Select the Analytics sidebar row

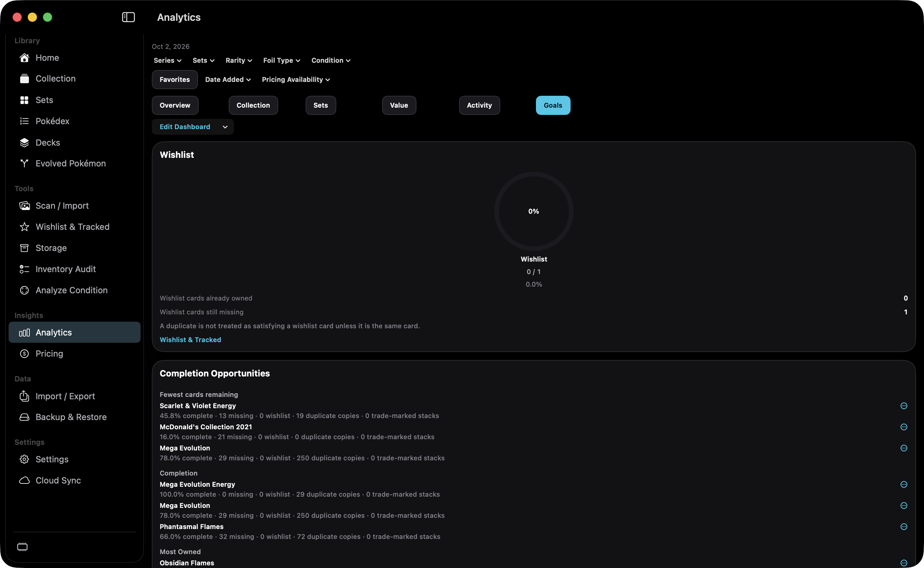[75, 333]
